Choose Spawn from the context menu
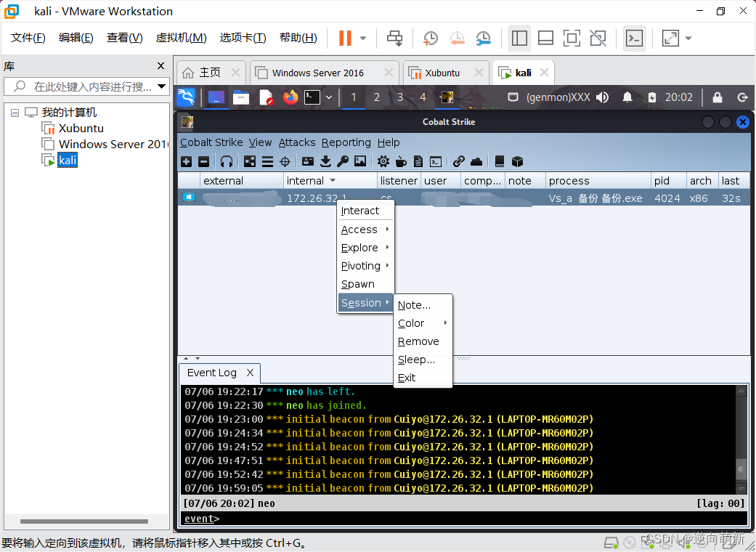The height and width of the screenshot is (552, 756). (x=366, y=285)
